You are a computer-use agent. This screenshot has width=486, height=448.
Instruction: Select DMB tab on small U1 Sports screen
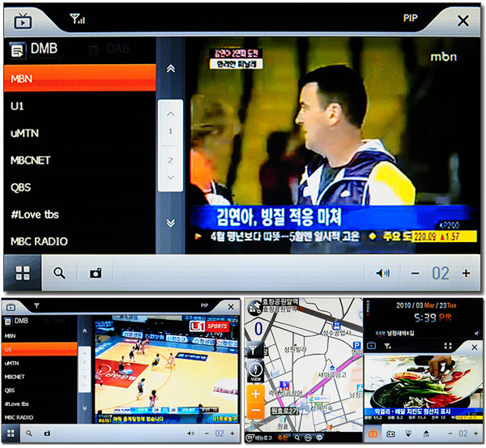[17, 321]
